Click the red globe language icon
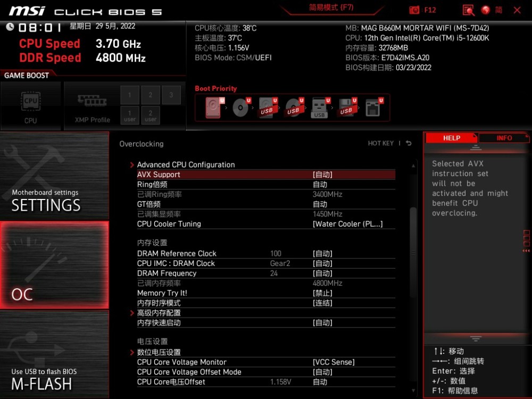Viewport: 532px width, 399px height. pyautogui.click(x=485, y=10)
